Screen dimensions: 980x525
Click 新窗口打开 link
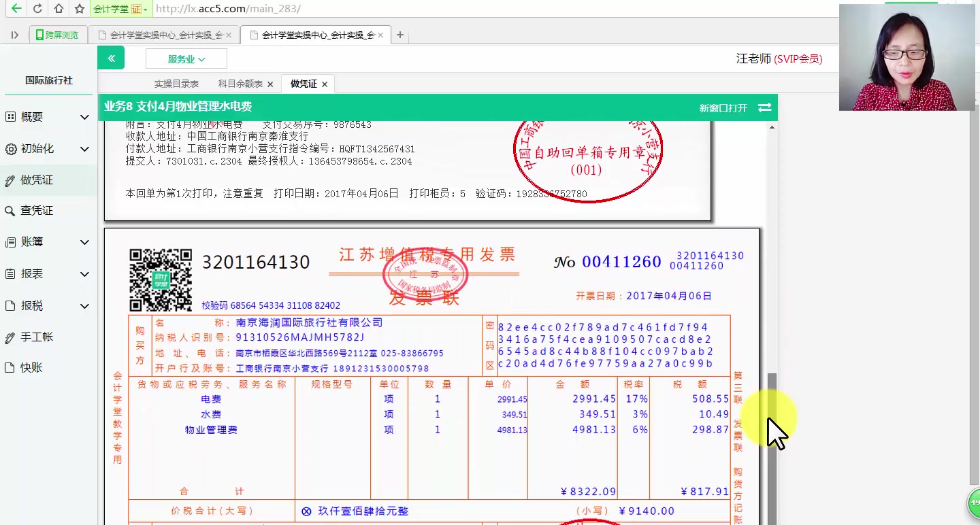point(723,107)
